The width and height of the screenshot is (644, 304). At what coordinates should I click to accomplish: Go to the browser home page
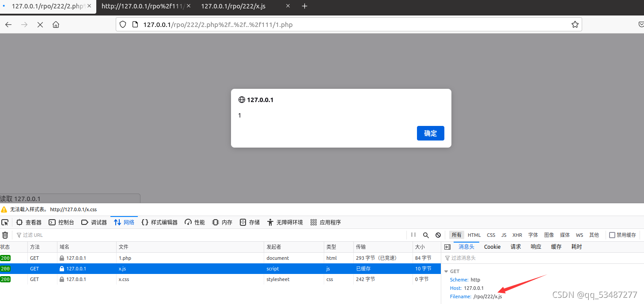click(56, 25)
